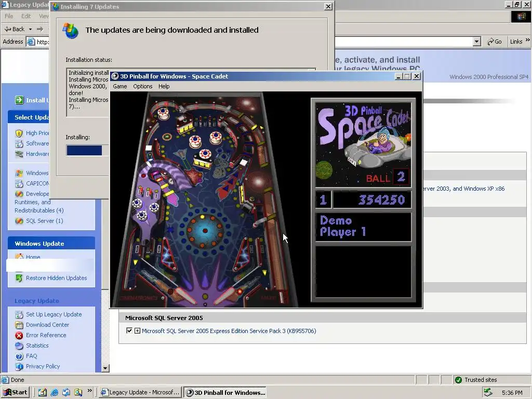Open the address bar dropdown arrow

pos(477,42)
